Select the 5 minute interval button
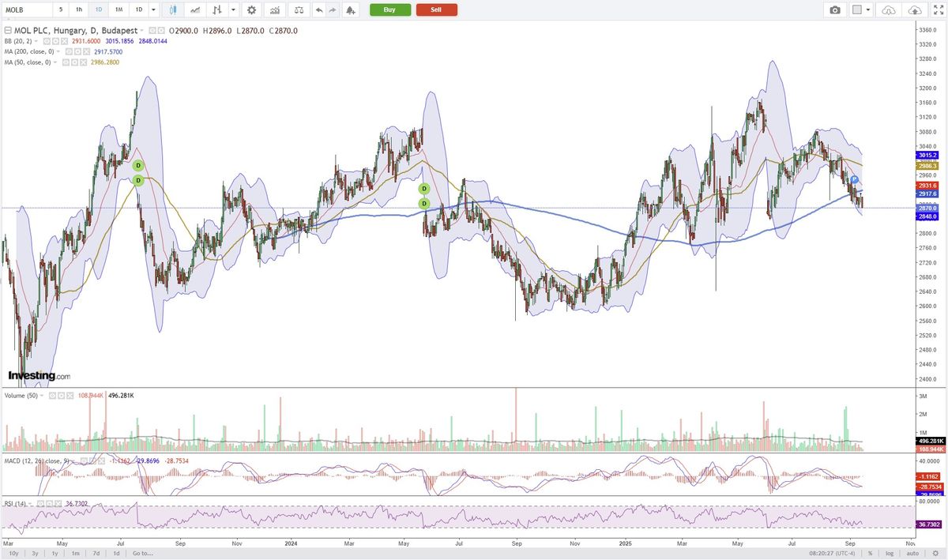Viewport: 948px width, 560px height. [61, 9]
